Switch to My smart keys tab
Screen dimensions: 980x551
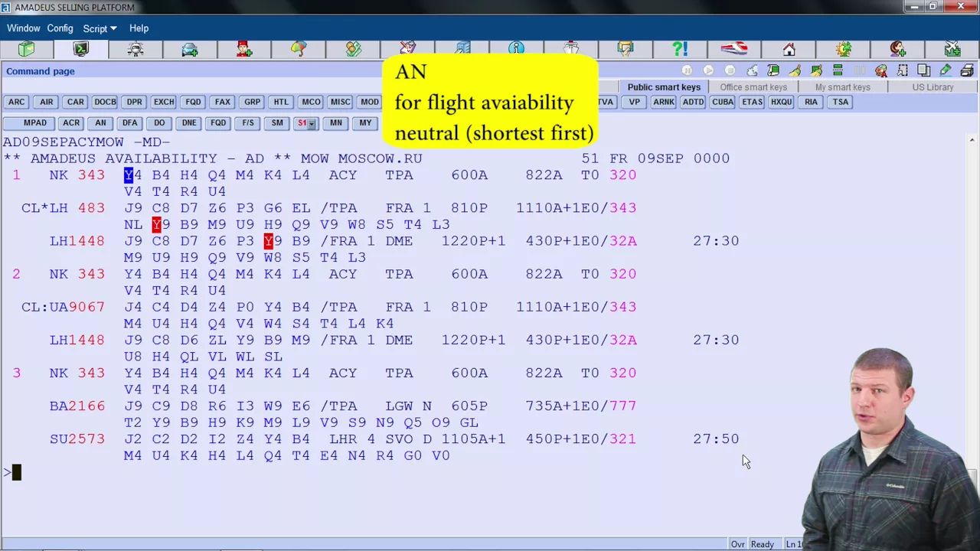(842, 87)
